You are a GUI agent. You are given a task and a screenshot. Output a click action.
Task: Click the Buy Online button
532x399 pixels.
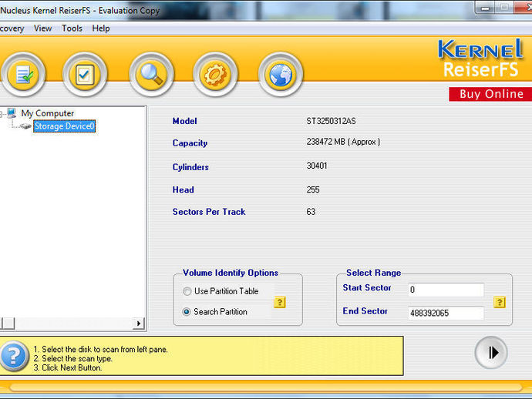(490, 94)
